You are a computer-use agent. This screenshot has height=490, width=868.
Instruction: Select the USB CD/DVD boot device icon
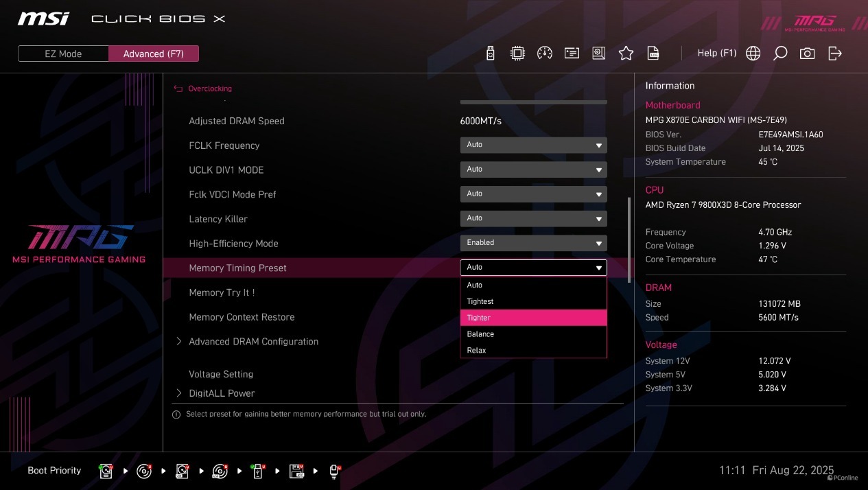pos(220,471)
